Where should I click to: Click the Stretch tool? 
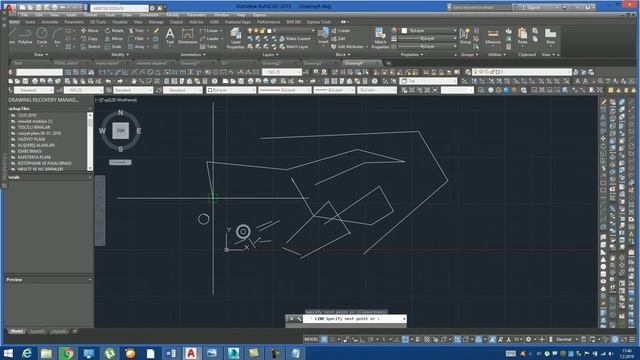pyautogui.click(x=91, y=47)
